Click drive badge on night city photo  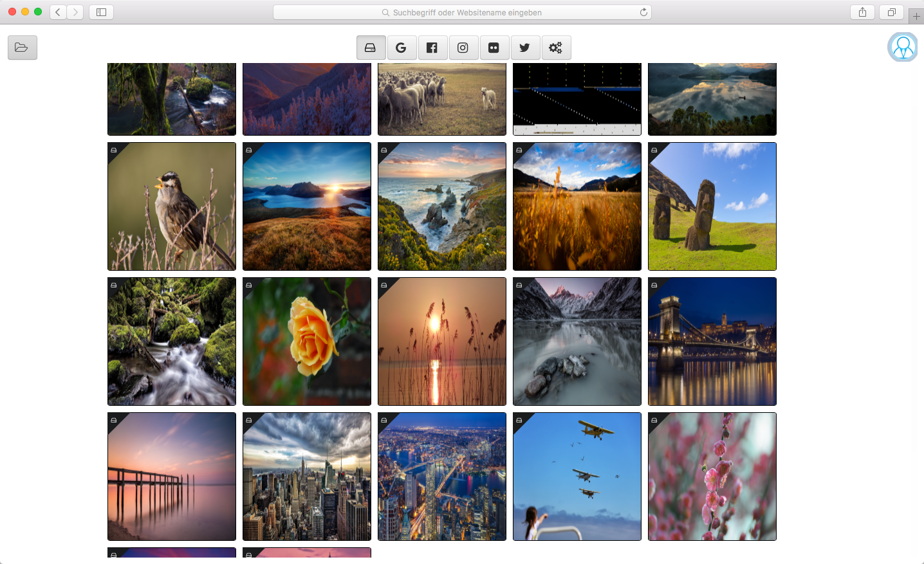point(384,420)
